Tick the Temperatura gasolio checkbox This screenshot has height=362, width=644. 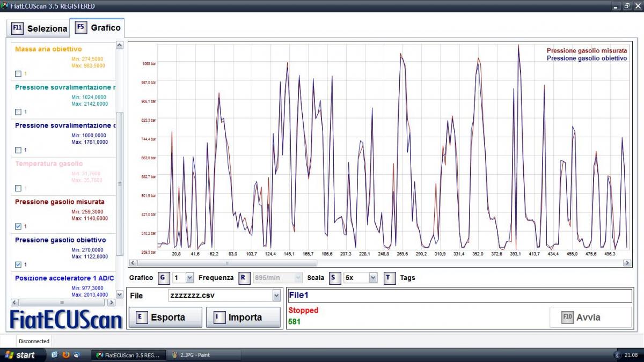click(18, 188)
